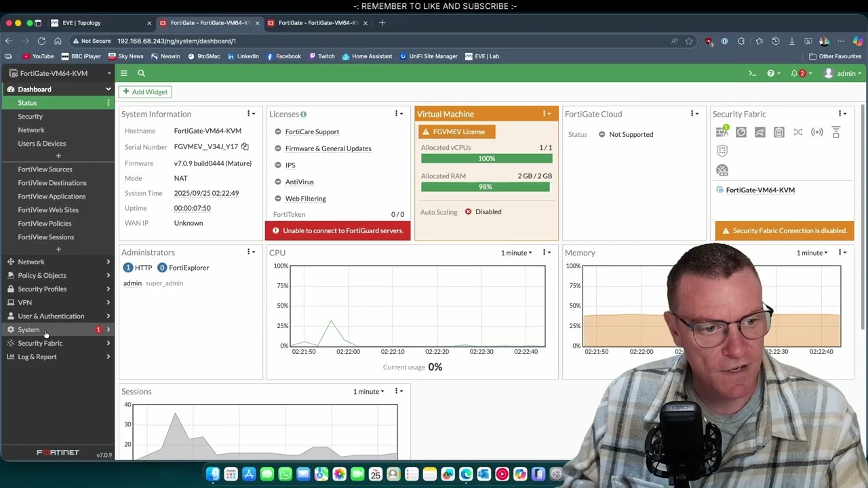Expand the System menu in sidebar
The height and width of the screenshot is (488, 868).
pyautogui.click(x=58, y=329)
